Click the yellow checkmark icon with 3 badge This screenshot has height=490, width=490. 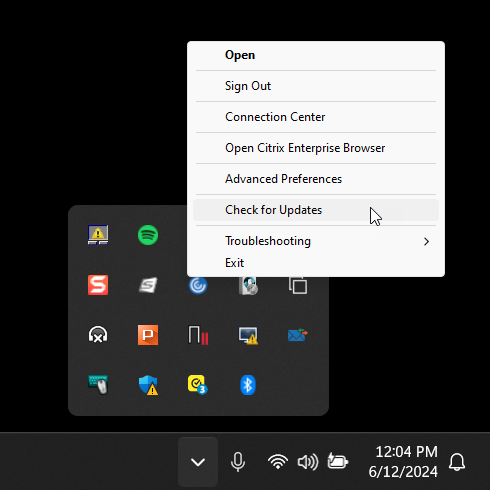(197, 385)
